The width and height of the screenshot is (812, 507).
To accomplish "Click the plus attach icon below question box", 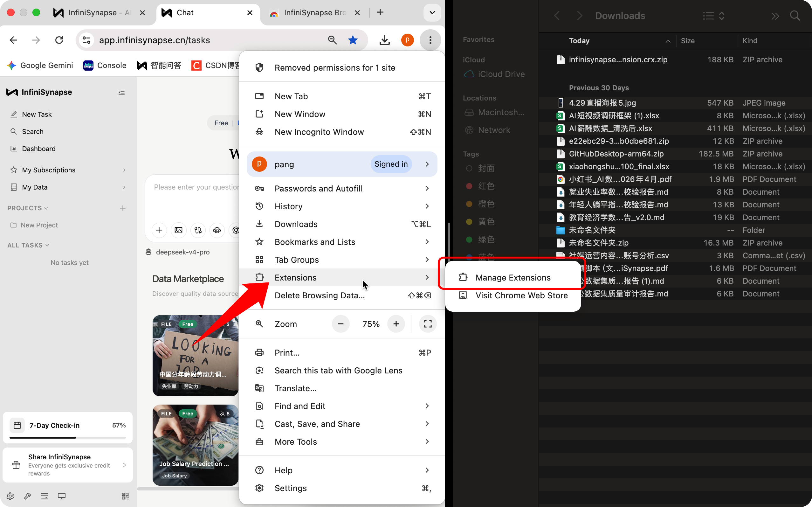I will click(x=159, y=230).
